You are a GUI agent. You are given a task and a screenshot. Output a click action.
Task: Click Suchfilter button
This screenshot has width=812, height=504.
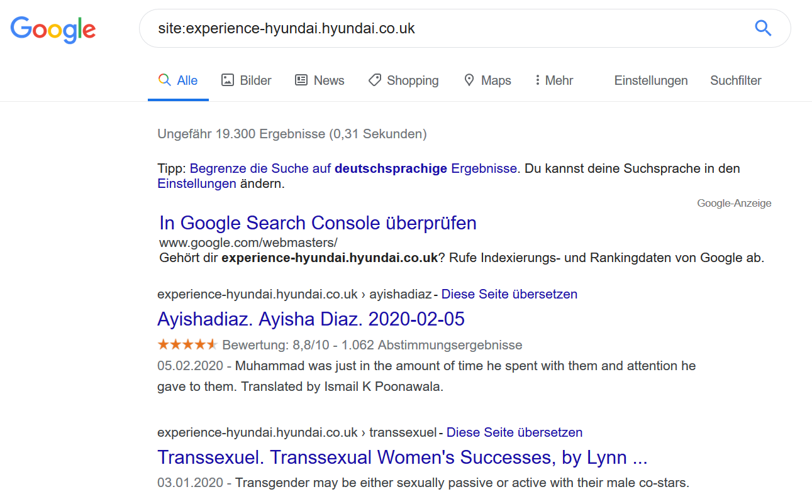click(736, 80)
